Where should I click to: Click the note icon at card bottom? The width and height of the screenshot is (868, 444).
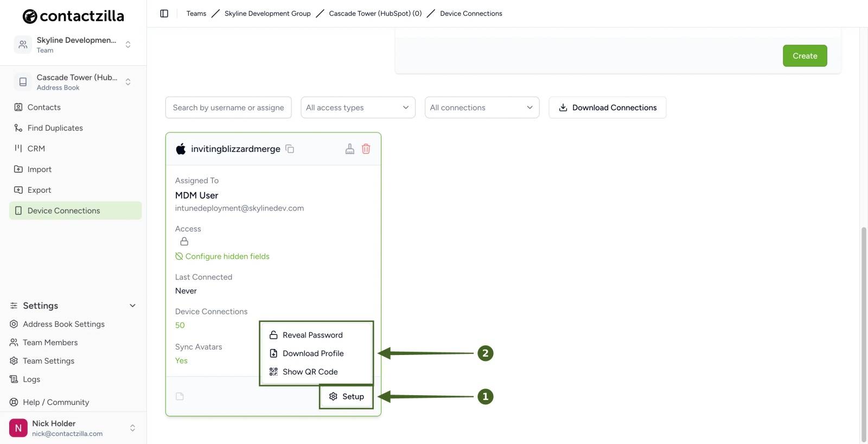pyautogui.click(x=180, y=396)
